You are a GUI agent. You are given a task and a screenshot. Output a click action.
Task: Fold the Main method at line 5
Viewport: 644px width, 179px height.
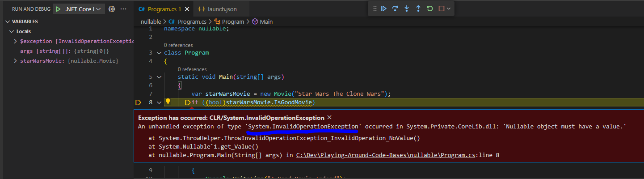pyautogui.click(x=159, y=77)
